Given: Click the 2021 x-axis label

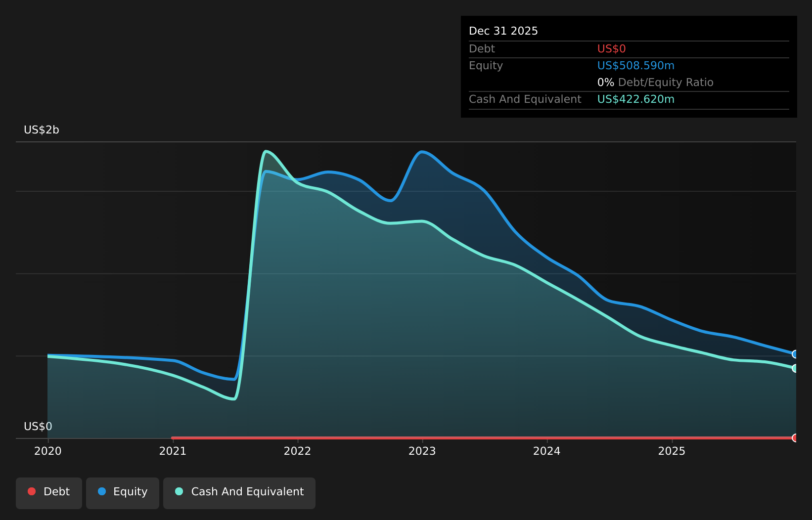Looking at the screenshot, I should point(173,451).
